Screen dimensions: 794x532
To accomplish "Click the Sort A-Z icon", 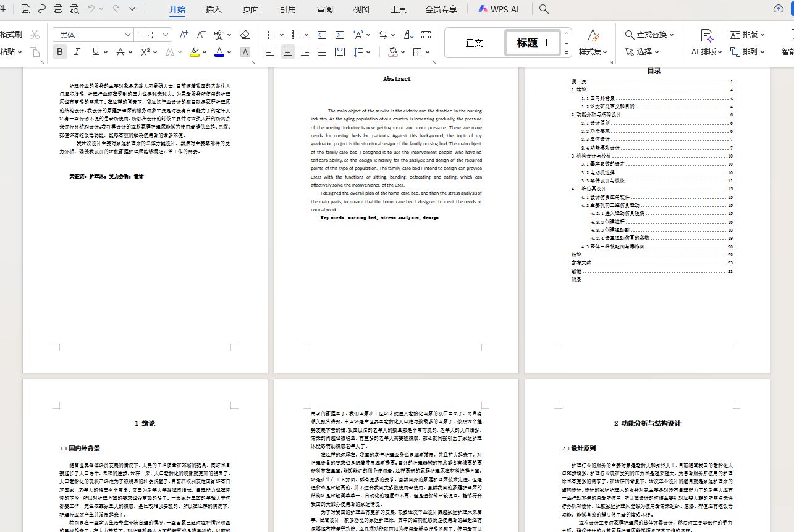I will 408,35.
